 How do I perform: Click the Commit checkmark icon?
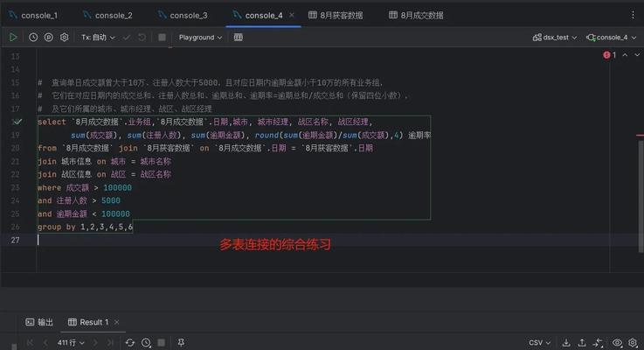pos(127,38)
